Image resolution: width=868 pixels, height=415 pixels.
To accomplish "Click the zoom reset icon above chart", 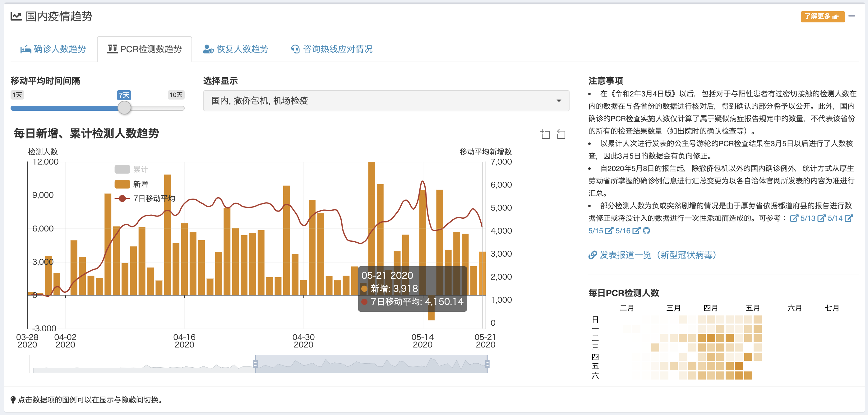I will (x=561, y=134).
